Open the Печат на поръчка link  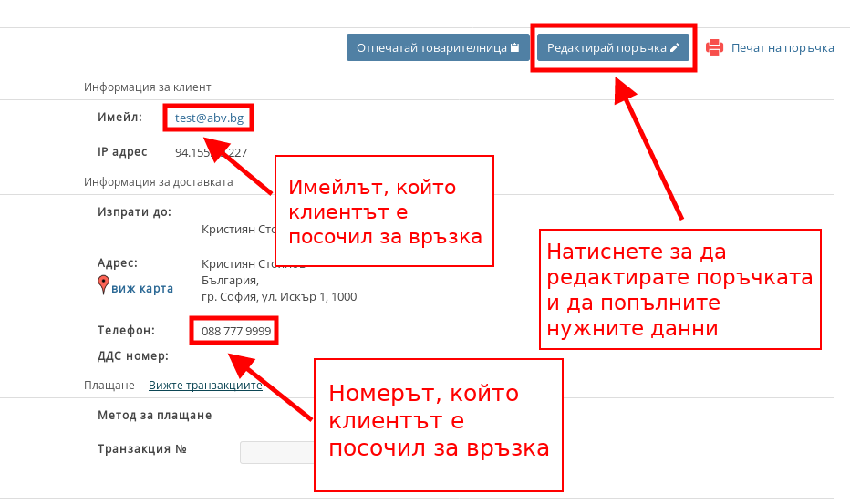coord(783,47)
